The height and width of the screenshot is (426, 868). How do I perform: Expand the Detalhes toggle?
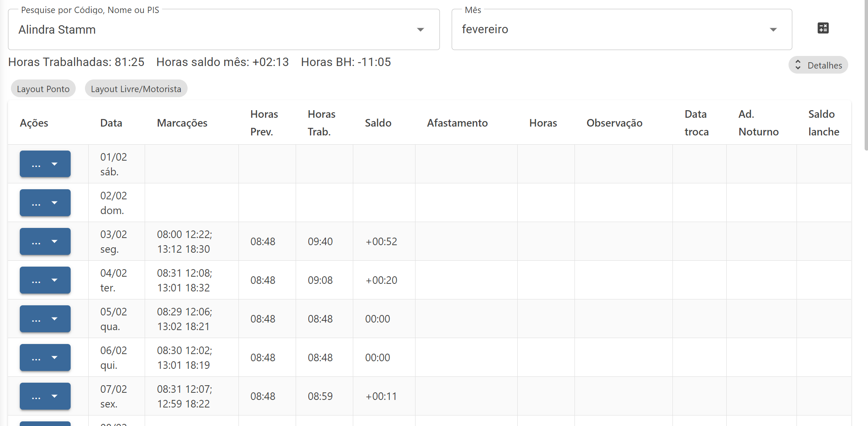pyautogui.click(x=818, y=65)
